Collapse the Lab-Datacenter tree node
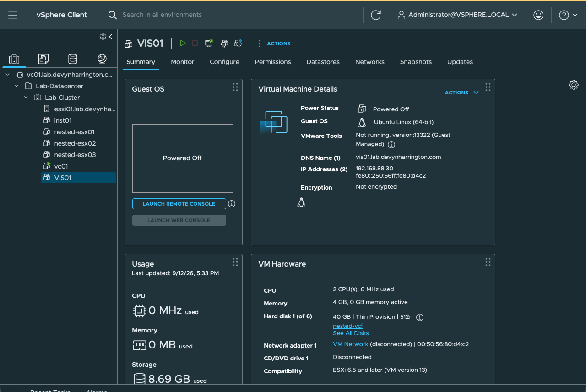Screen dimensions: 586x392 (x=17, y=86)
